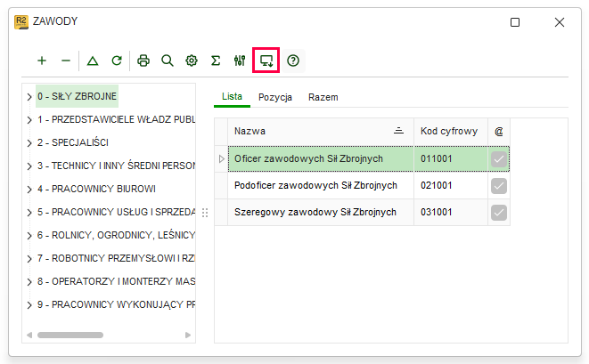This screenshot has width=589, height=364.
Task: Select tree item 6 - ROLNICY, OGRODNICY, LEŚNICY
Action: coord(116,235)
